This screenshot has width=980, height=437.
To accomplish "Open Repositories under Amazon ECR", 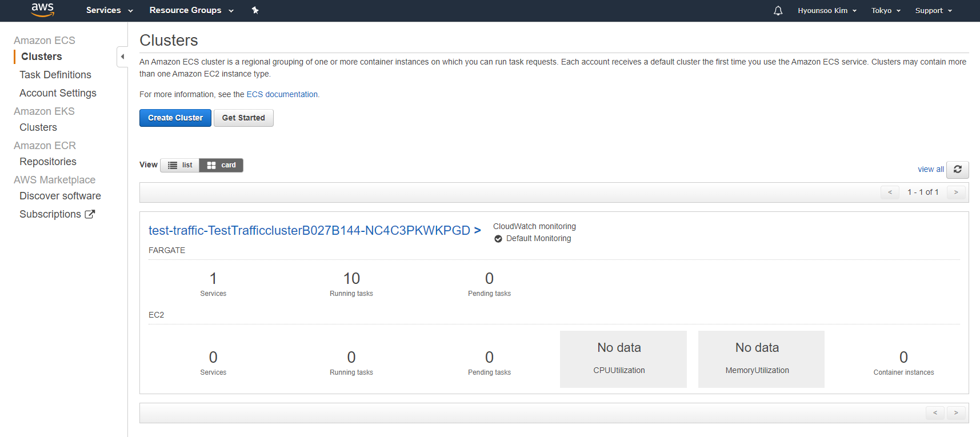I will point(48,162).
